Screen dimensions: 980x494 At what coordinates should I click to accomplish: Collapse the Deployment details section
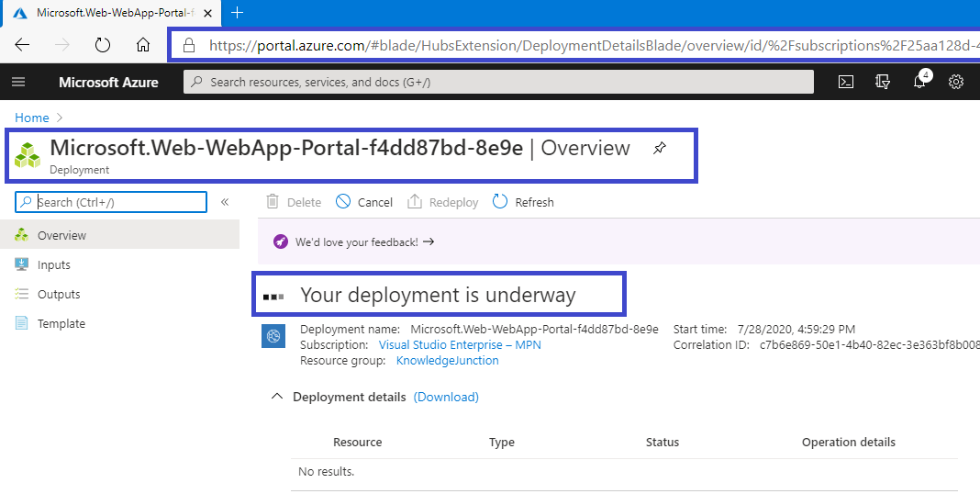pyautogui.click(x=276, y=397)
